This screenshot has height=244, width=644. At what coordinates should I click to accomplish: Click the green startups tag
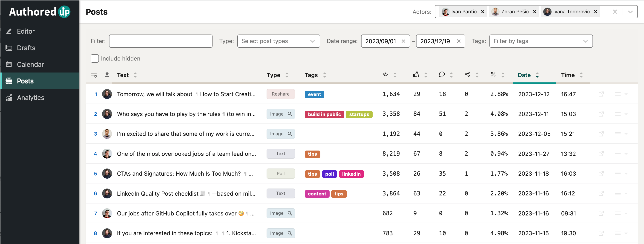(x=359, y=114)
